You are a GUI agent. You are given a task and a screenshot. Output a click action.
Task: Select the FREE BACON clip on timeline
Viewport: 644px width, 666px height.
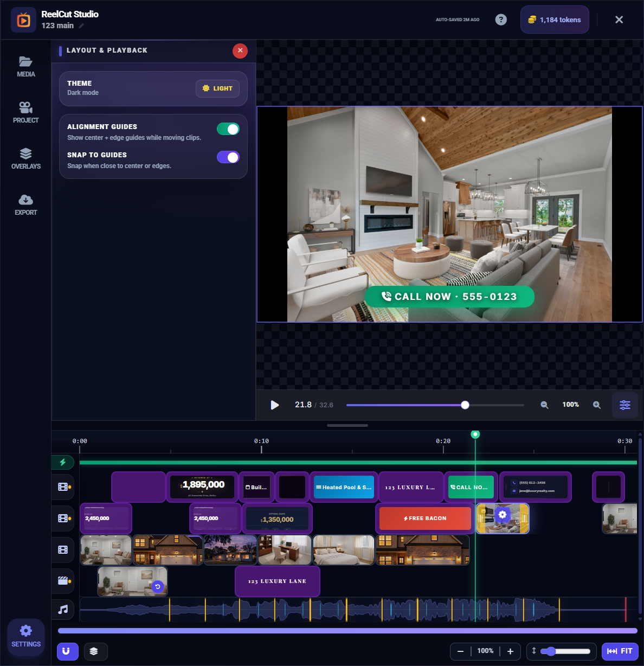coord(425,518)
